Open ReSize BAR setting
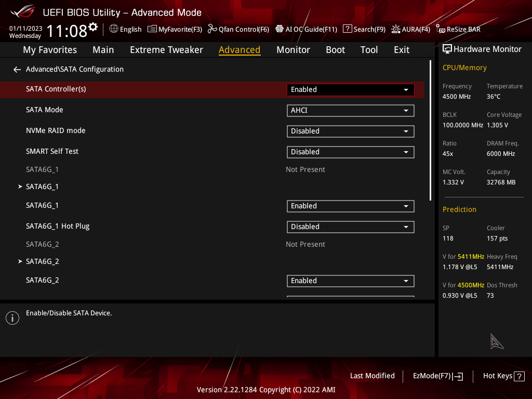The image size is (532, 399). click(x=458, y=29)
